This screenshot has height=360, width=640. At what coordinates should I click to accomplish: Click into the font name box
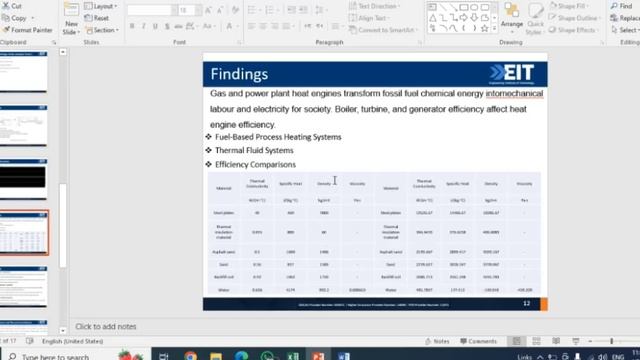pos(149,10)
